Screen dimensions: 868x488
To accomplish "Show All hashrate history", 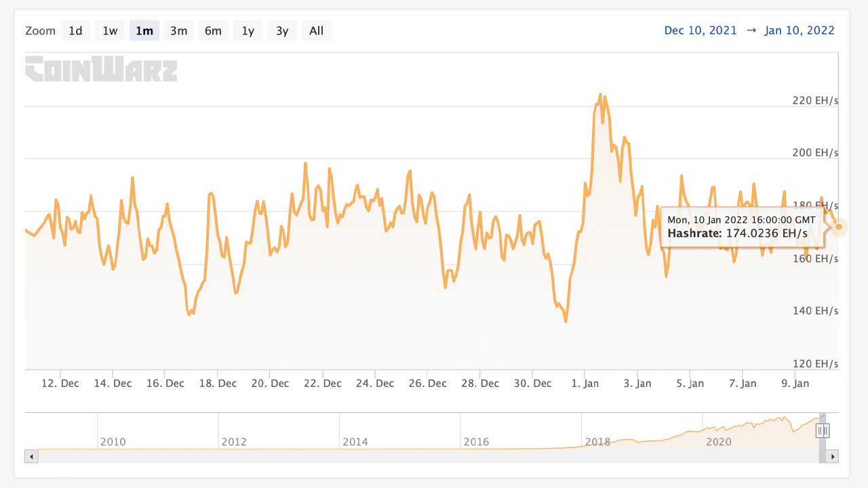I will click(x=316, y=30).
